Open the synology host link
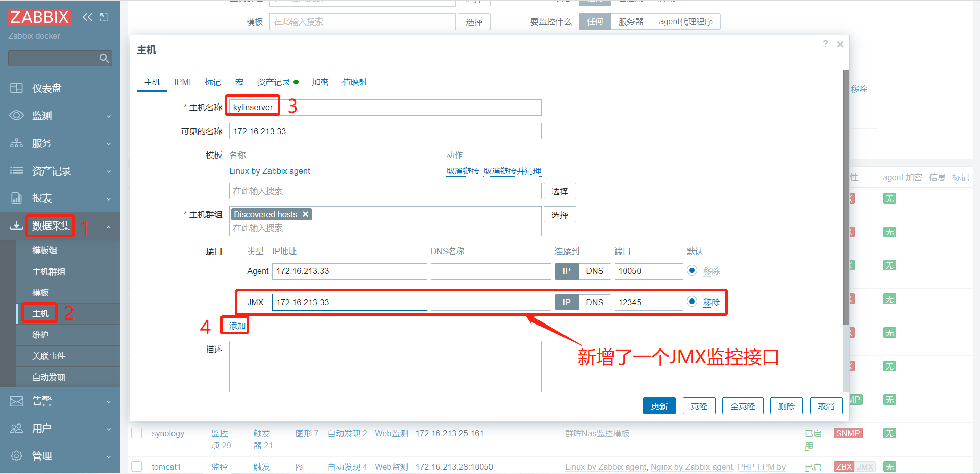Image resolution: width=980 pixels, height=474 pixels. 168,433
